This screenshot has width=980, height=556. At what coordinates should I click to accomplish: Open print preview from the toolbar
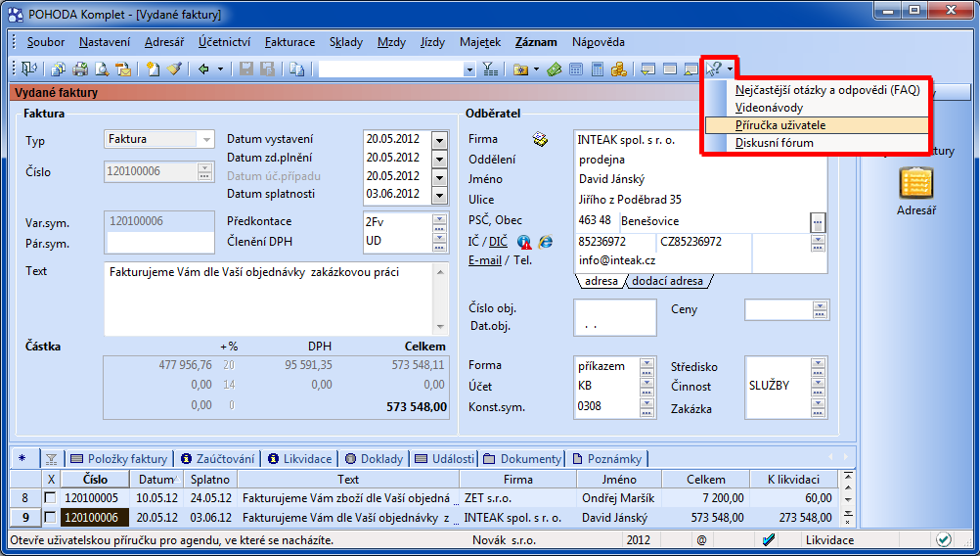pyautogui.click(x=102, y=69)
